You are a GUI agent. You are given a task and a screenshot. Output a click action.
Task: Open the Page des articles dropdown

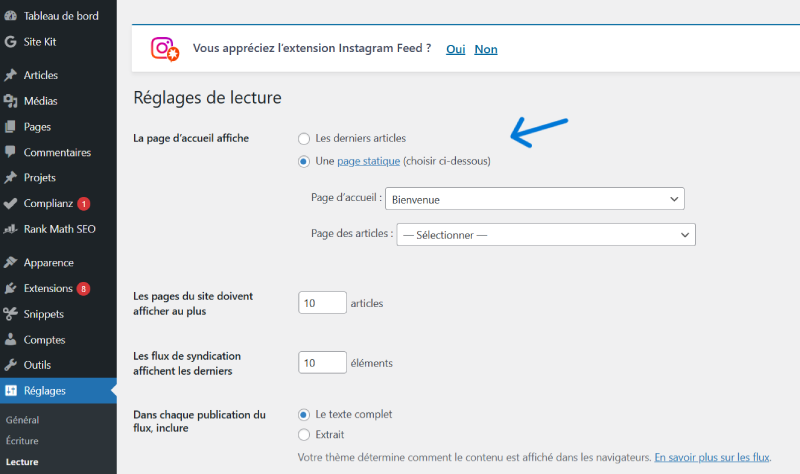[546, 234]
